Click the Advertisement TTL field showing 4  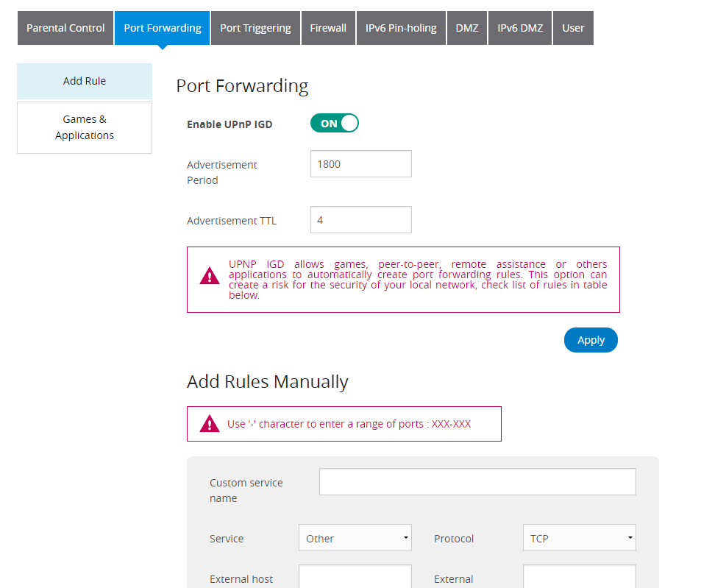(360, 219)
